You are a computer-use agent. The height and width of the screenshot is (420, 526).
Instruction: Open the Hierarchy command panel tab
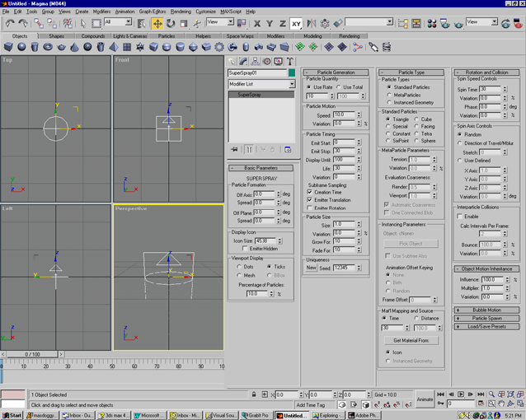pyautogui.click(x=256, y=62)
